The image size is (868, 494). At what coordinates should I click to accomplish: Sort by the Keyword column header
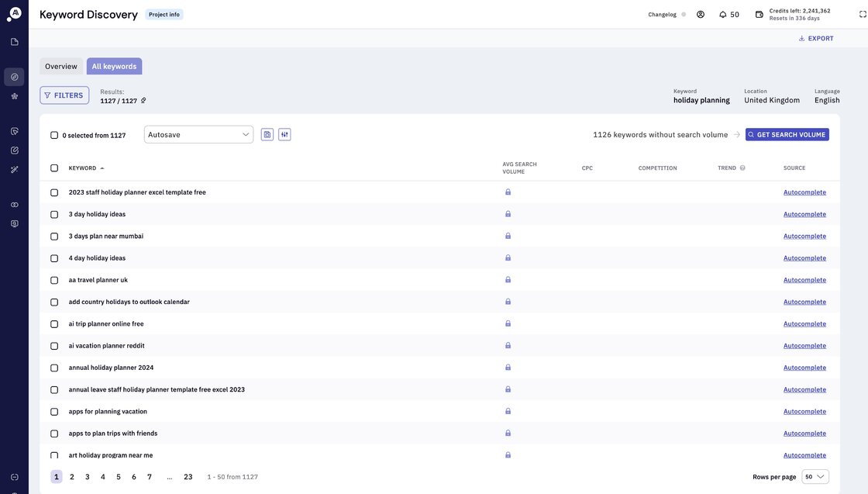point(86,168)
